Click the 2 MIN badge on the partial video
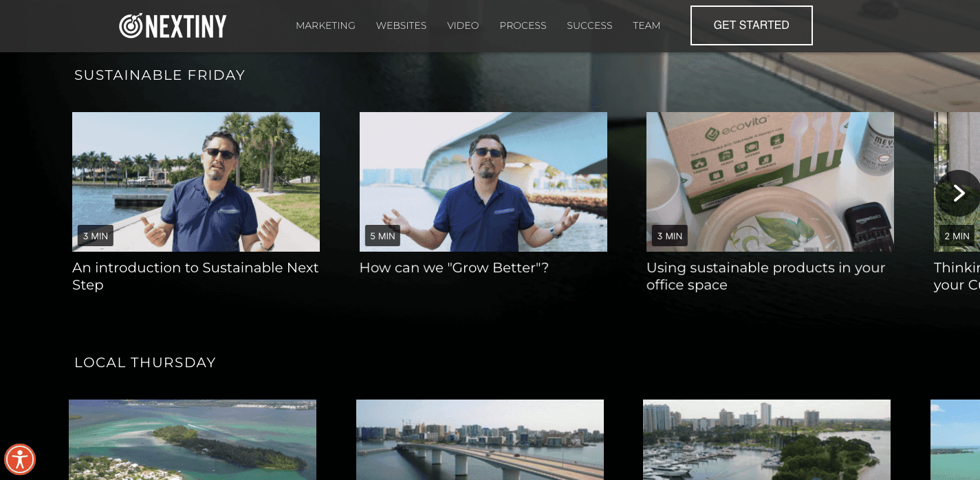 [957, 236]
